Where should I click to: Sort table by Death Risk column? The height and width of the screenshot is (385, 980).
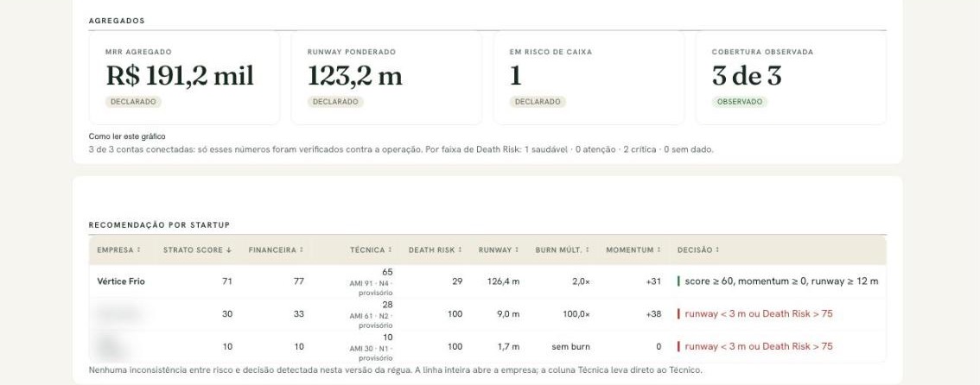[x=436, y=249]
